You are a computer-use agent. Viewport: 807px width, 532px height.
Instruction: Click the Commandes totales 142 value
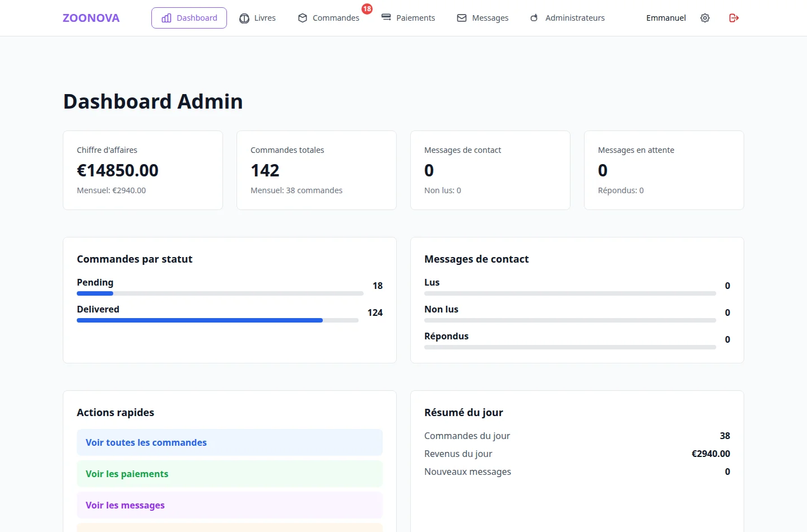coord(265,170)
